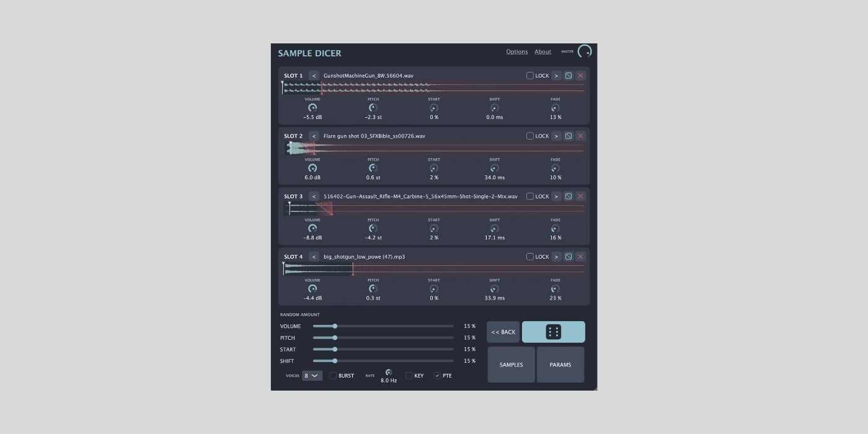Uncheck the PTE checkbox

click(437, 376)
